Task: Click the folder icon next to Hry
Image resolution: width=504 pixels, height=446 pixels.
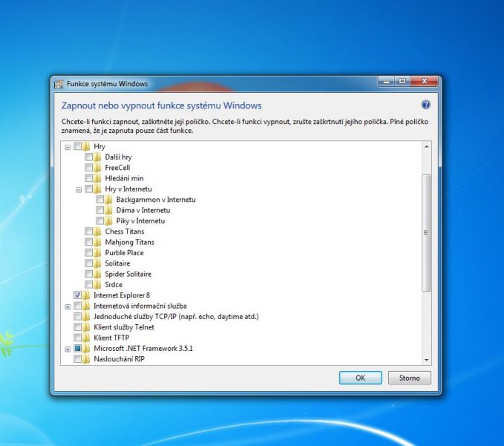Action: click(x=86, y=146)
